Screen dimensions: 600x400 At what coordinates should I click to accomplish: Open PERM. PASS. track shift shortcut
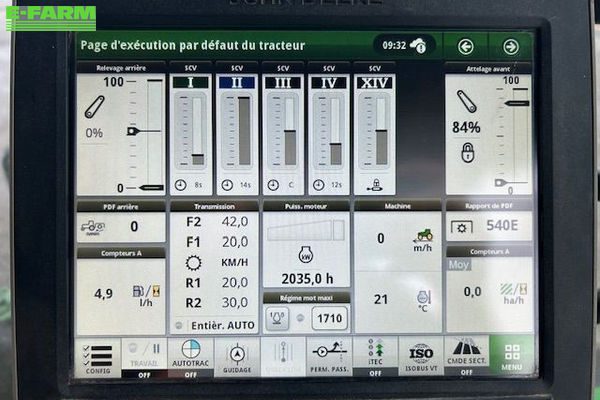coord(329,358)
